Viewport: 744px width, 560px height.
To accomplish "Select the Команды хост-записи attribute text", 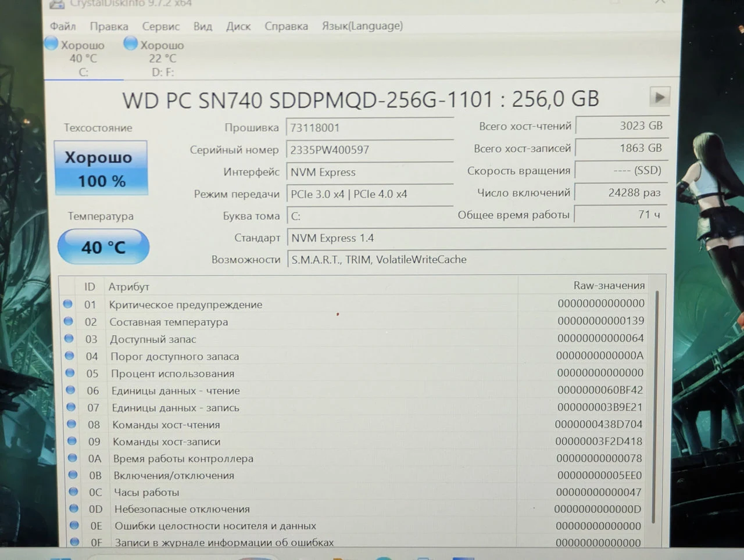I will (167, 442).
